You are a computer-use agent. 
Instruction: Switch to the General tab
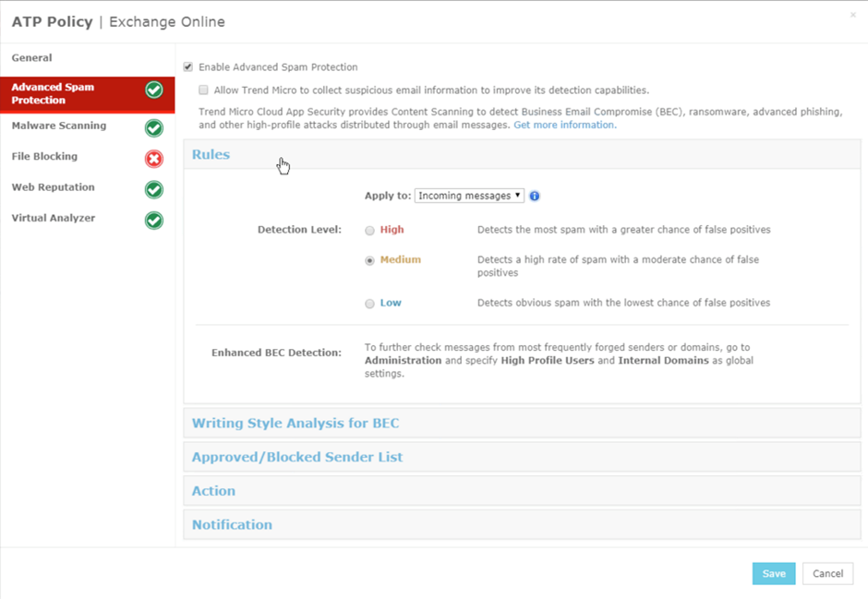31,56
